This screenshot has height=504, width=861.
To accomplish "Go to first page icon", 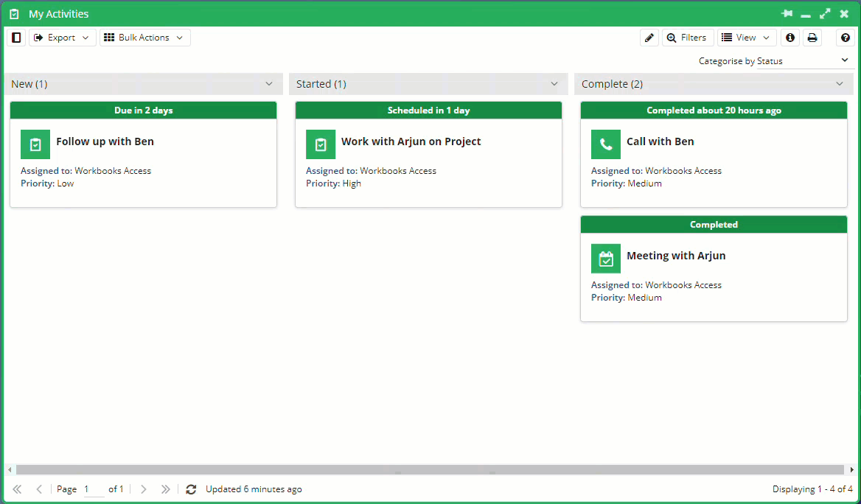I will click(17, 489).
